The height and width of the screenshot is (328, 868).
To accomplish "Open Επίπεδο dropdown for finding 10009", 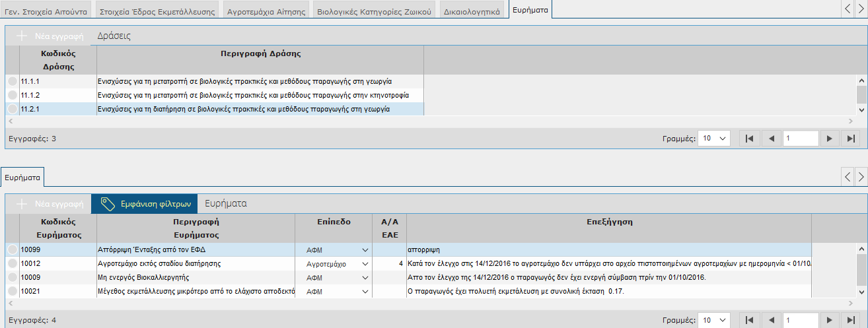I will click(365, 277).
